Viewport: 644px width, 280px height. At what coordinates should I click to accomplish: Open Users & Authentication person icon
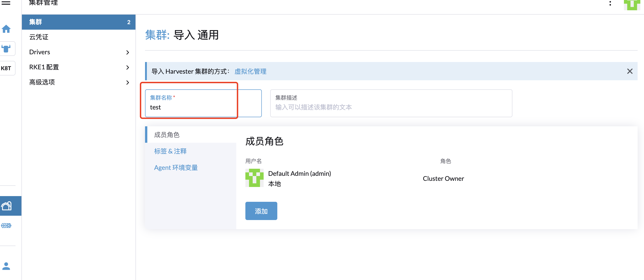click(6, 266)
